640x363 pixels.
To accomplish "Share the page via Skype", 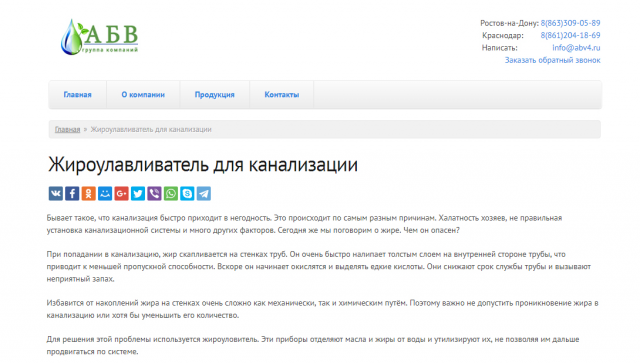I will click(187, 194).
